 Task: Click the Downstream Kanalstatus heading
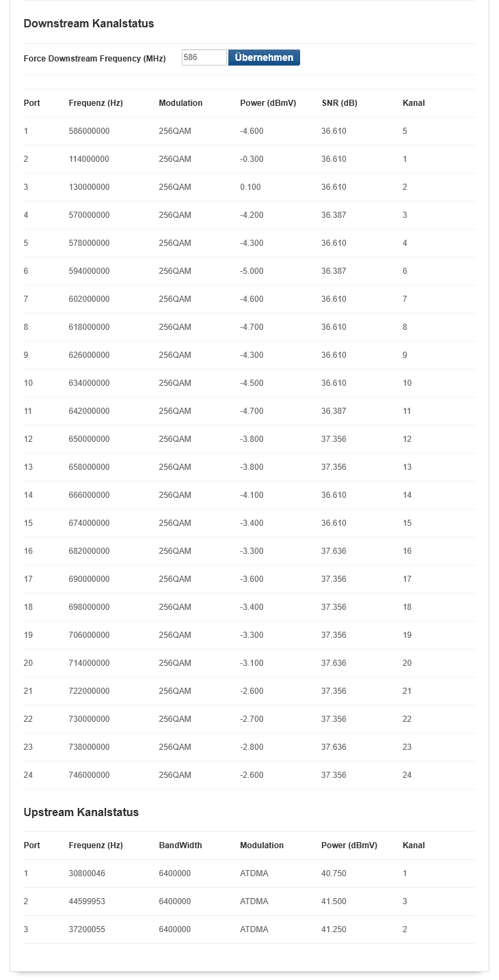coord(89,23)
